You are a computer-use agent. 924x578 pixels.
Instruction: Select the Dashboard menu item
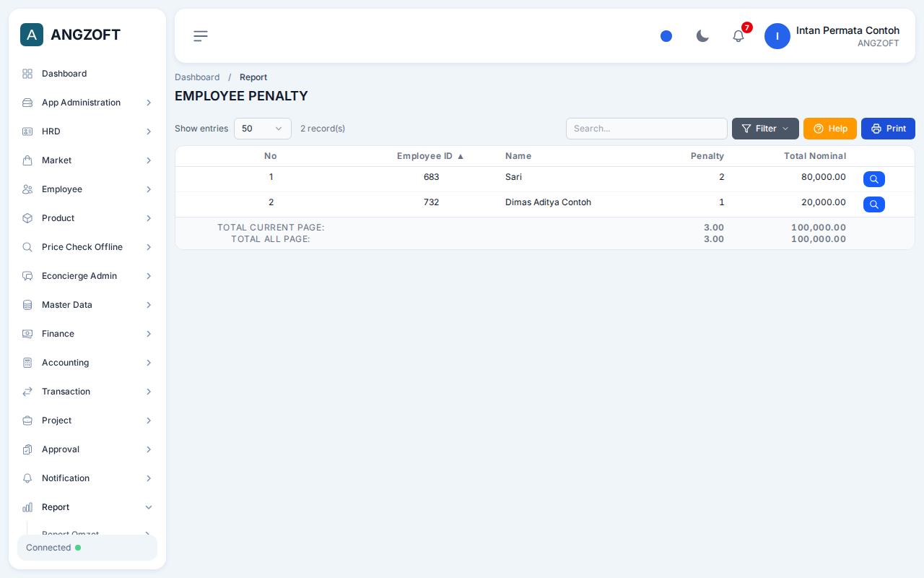point(87,74)
